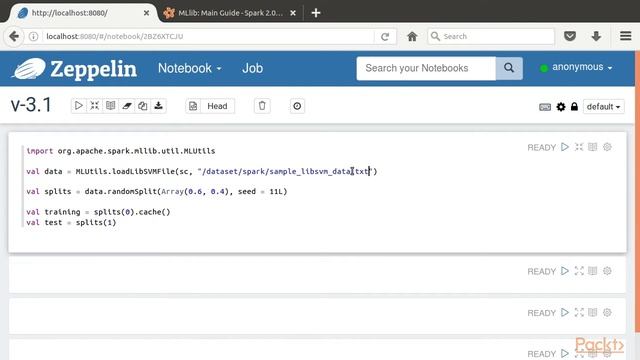Toggle output icon on third paragraph
Viewport: 640px width, 360px height.
[x=593, y=313]
